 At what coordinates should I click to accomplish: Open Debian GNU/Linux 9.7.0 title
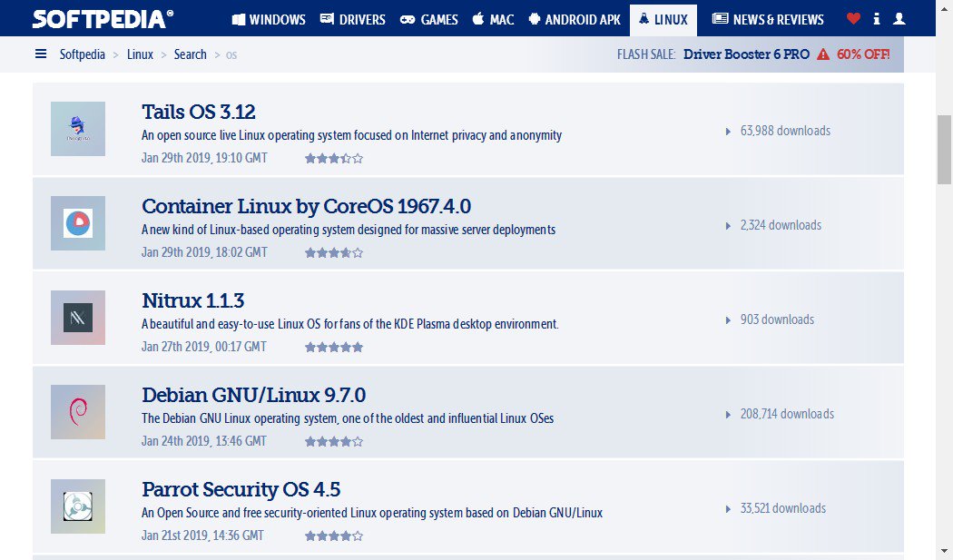[253, 395]
